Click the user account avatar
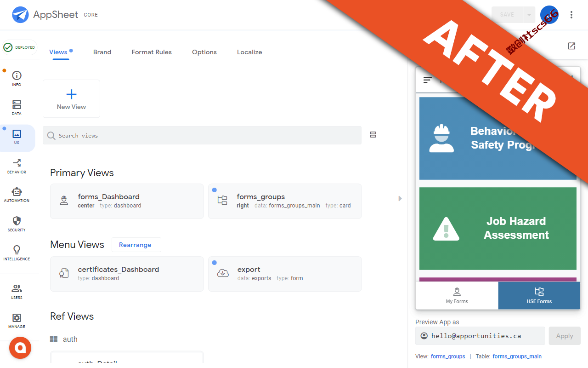 549,15
